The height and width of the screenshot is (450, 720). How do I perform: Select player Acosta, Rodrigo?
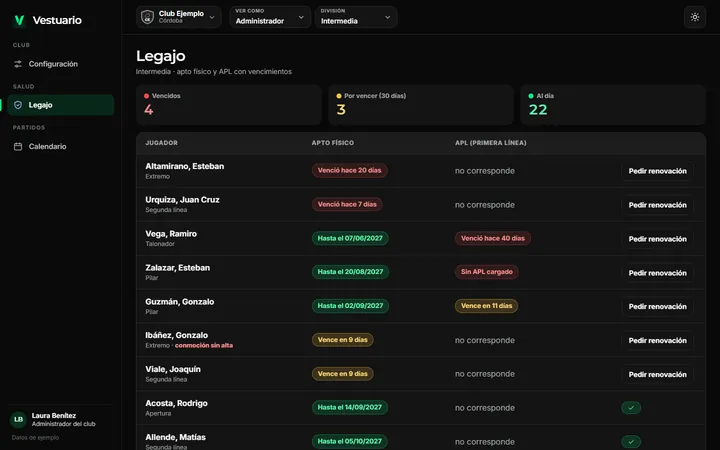tap(176, 403)
